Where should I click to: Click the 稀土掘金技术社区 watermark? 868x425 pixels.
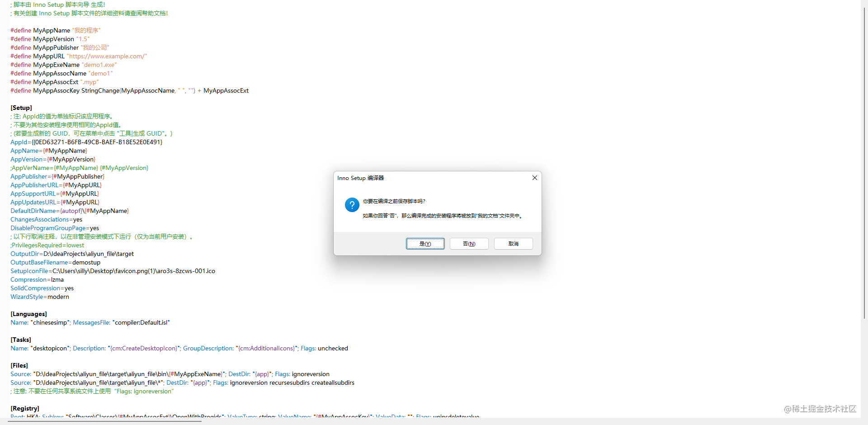[x=820, y=409]
